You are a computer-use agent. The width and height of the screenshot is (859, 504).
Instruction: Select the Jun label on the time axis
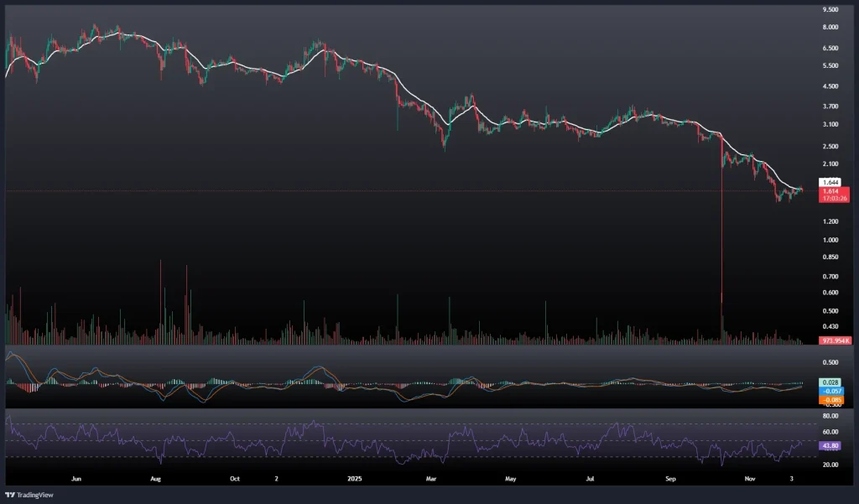point(76,479)
